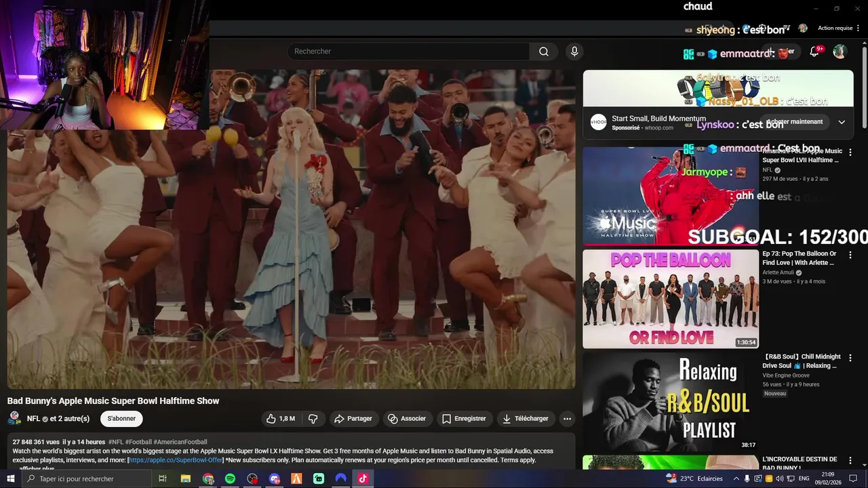This screenshot has height=488, width=868.
Task: Click the 23°C Eclaircies weather widget
Action: click(x=694, y=479)
